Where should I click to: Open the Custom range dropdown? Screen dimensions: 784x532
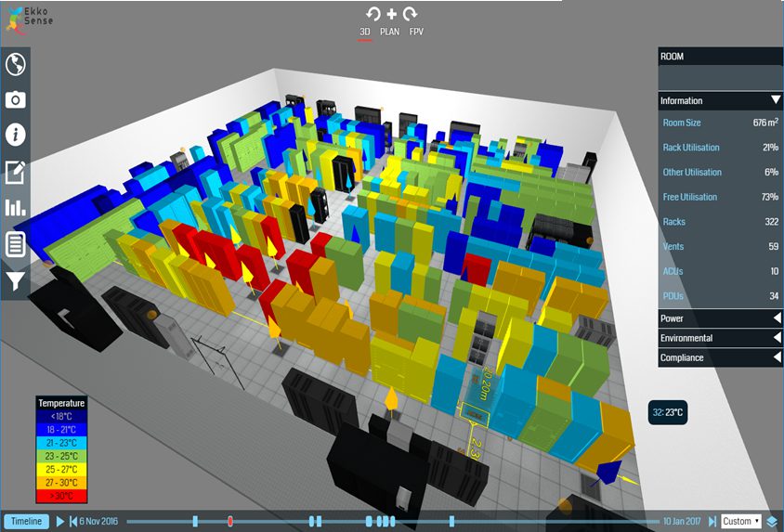pyautogui.click(x=741, y=522)
